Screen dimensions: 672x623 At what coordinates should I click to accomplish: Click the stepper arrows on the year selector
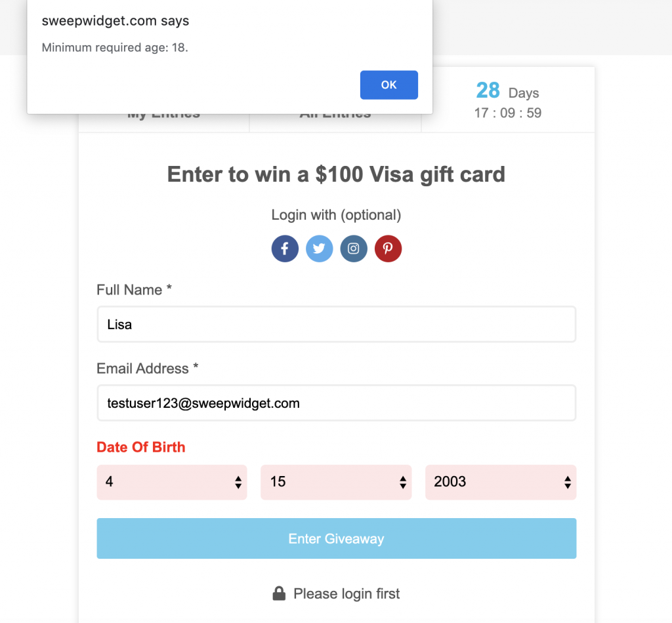click(568, 483)
